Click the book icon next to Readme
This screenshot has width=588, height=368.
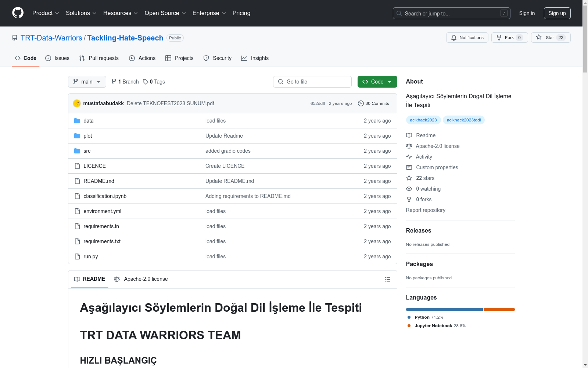click(x=409, y=135)
